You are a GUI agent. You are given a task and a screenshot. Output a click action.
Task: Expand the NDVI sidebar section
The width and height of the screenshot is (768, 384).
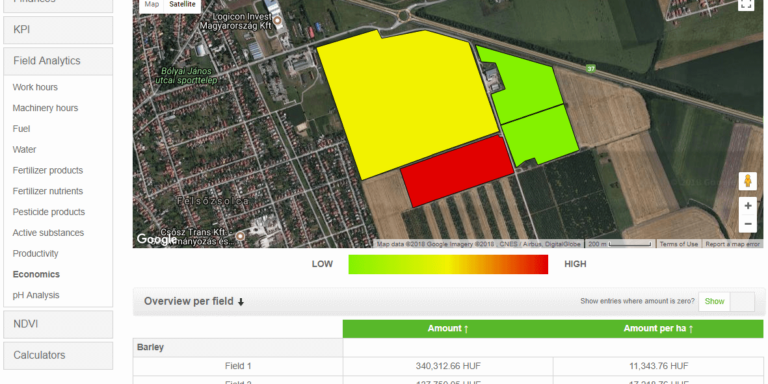pos(58,324)
